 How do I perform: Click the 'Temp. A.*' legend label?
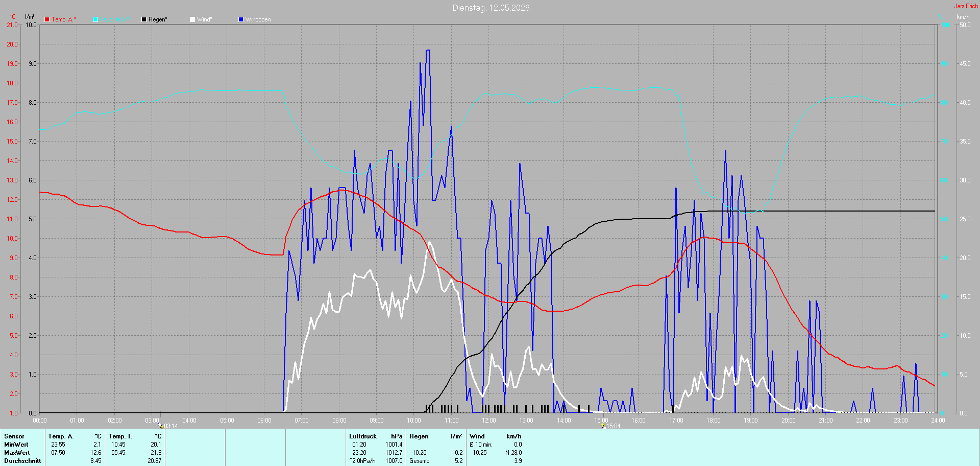pyautogui.click(x=63, y=19)
